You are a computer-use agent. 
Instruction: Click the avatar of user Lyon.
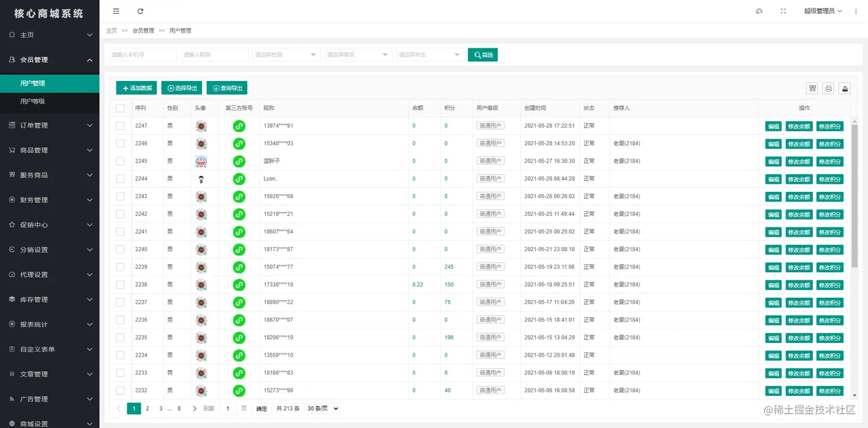(201, 179)
